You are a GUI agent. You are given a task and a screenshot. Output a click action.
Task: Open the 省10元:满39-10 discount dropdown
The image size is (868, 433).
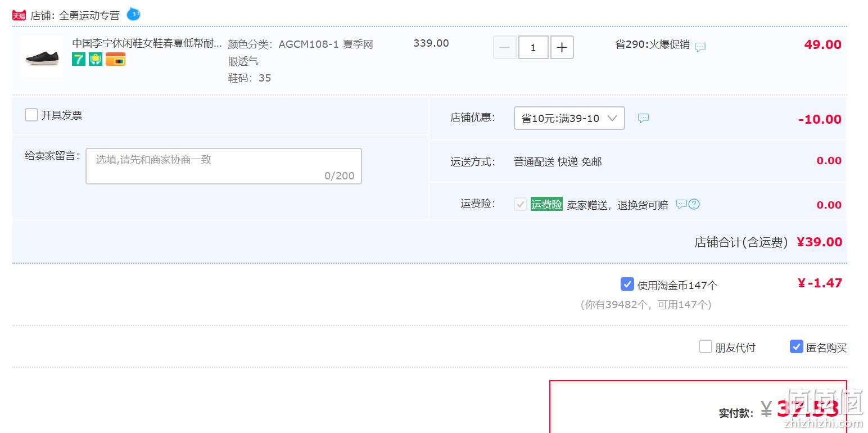[x=569, y=118]
